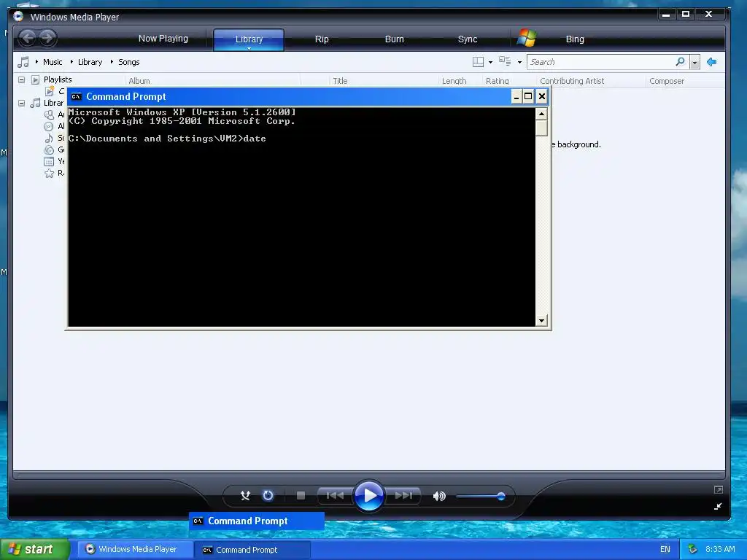This screenshot has height=560, width=747.
Task: Click inside the Command Prompt console area
Action: pos(301,217)
